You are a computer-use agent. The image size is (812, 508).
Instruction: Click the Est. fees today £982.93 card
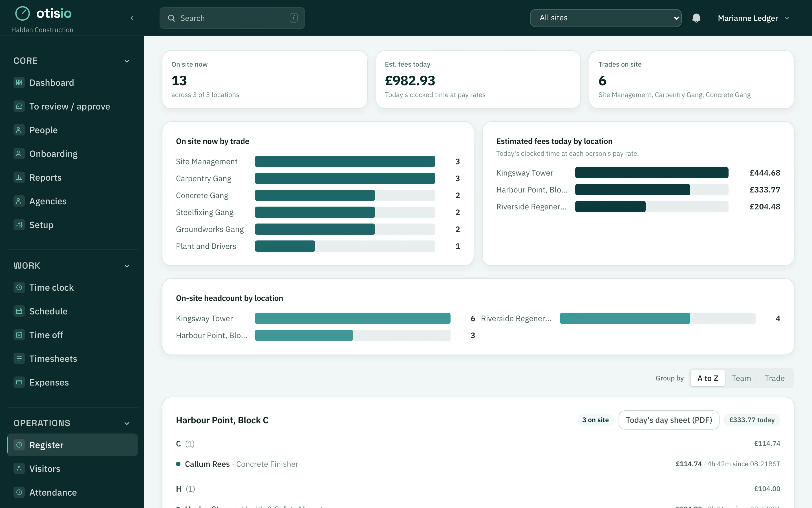pos(478,80)
